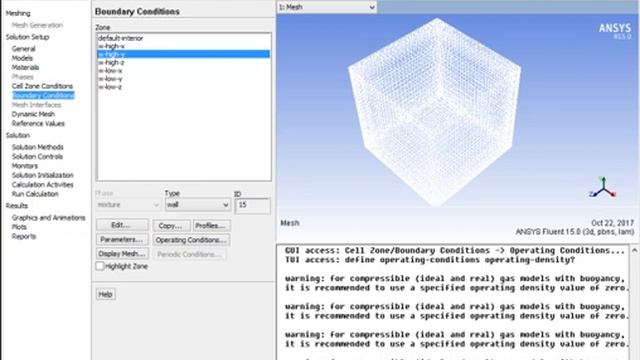Open Mesh Interfaces entry
640x360 pixels.
tap(36, 105)
